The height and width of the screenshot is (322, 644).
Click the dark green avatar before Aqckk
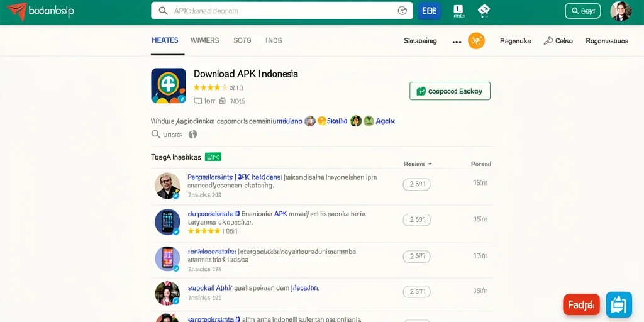point(356,121)
